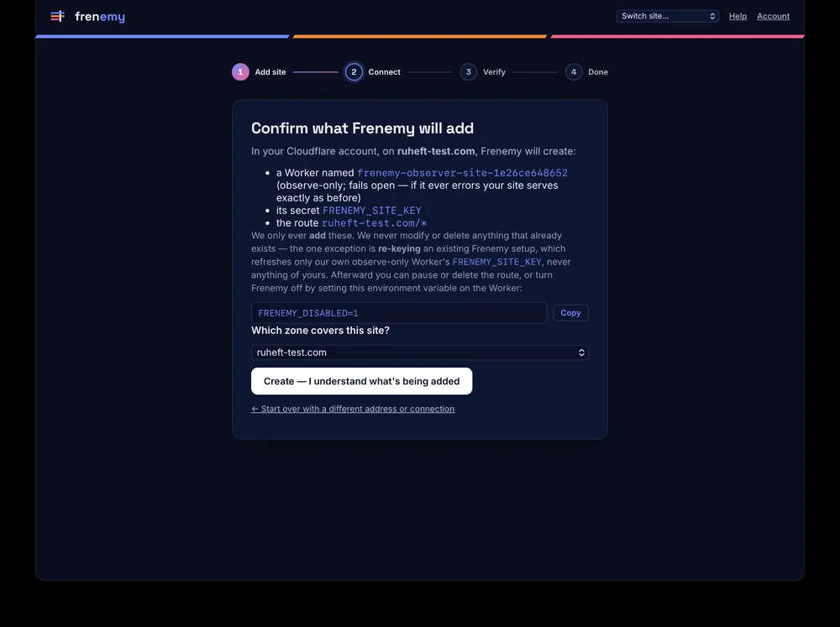The height and width of the screenshot is (627, 840).
Task: Click the Which zone covers this site? label
Action: [320, 331]
